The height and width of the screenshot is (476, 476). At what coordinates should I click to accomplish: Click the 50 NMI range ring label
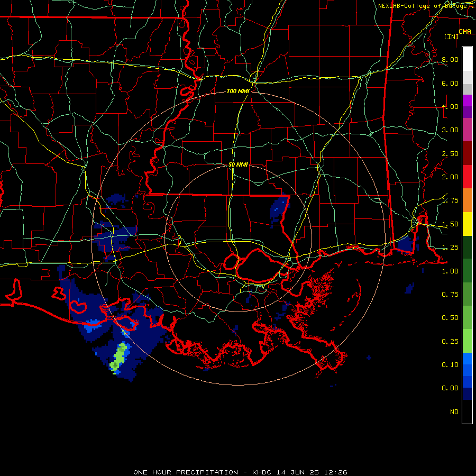click(x=238, y=164)
